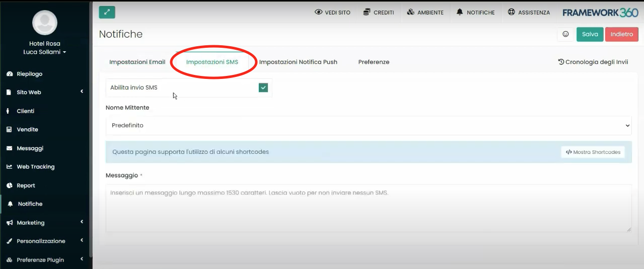This screenshot has height=269, width=644.
Task: Click the Notifiche page heading
Action: 121,34
